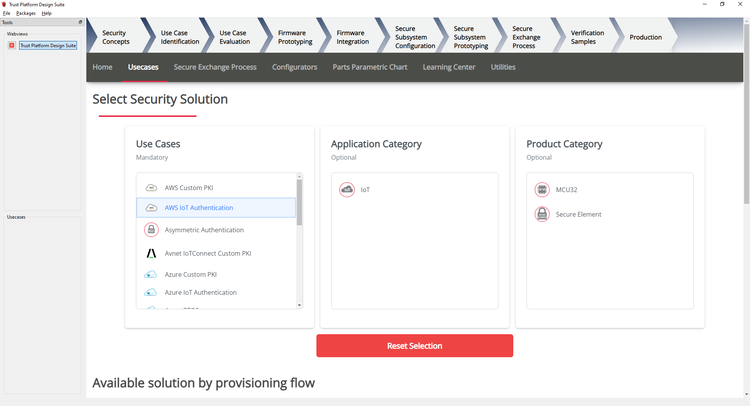The image size is (750, 406).
Task: Open the Learning Center tab
Action: click(449, 67)
